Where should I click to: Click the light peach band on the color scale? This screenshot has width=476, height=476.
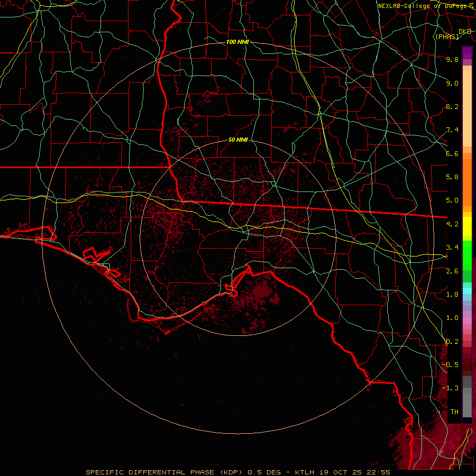(467, 109)
